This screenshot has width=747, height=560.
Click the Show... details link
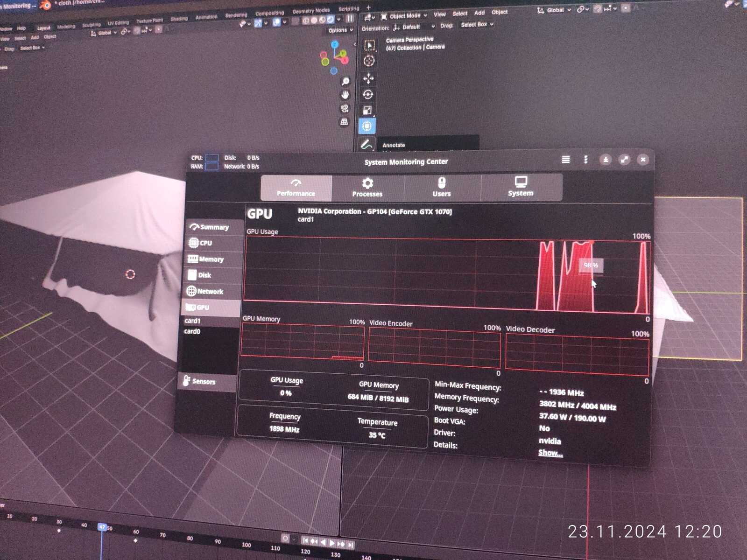[550, 453]
